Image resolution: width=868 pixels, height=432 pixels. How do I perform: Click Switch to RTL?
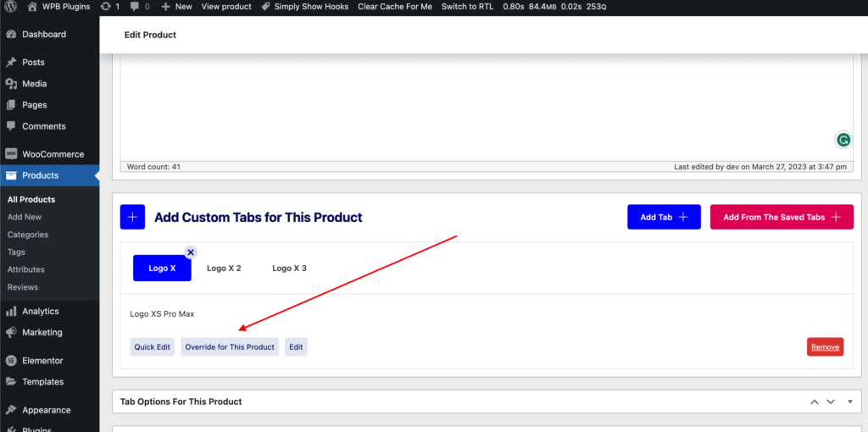pyautogui.click(x=467, y=7)
